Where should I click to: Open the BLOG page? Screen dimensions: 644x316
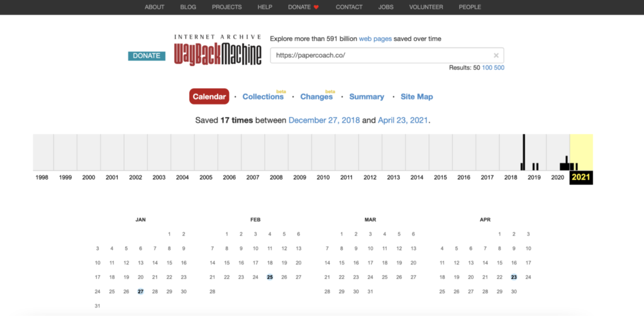point(188,7)
